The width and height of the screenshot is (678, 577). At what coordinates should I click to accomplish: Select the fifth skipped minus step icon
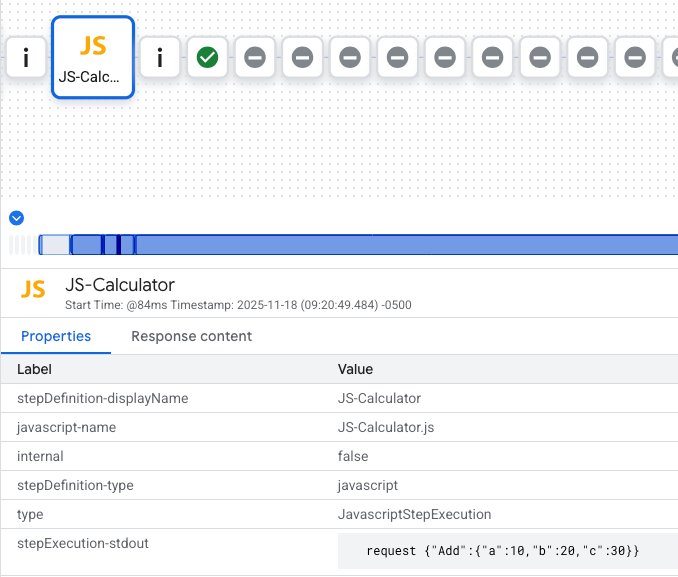(445, 58)
